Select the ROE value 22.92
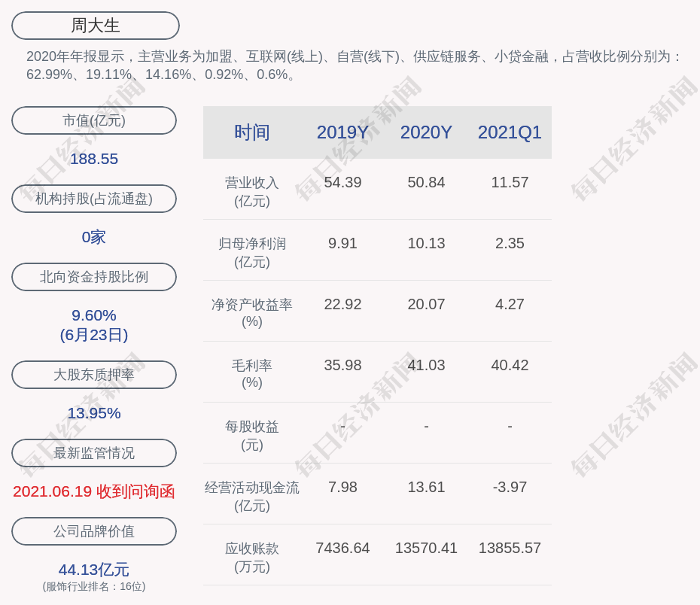Screen dimensions: 700x605 343,304
